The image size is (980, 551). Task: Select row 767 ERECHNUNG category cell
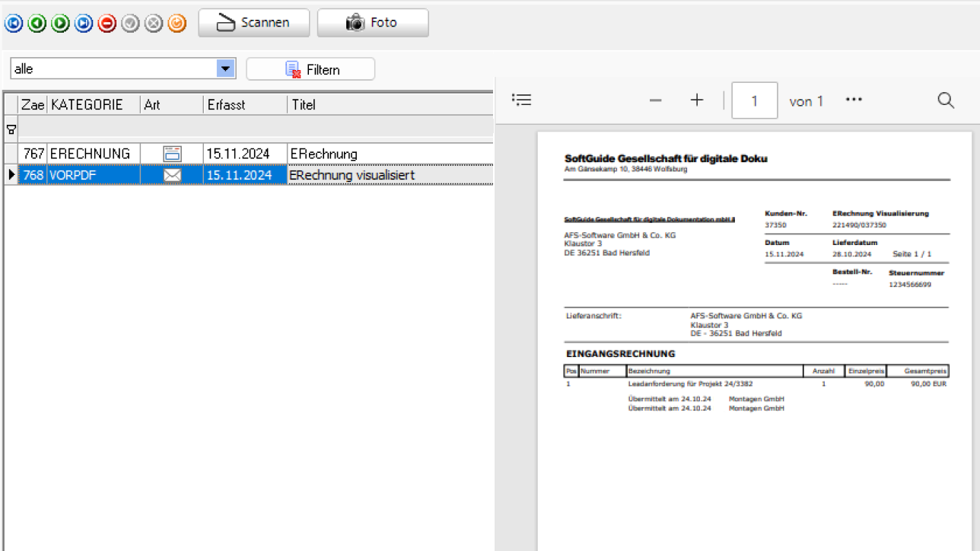click(94, 154)
